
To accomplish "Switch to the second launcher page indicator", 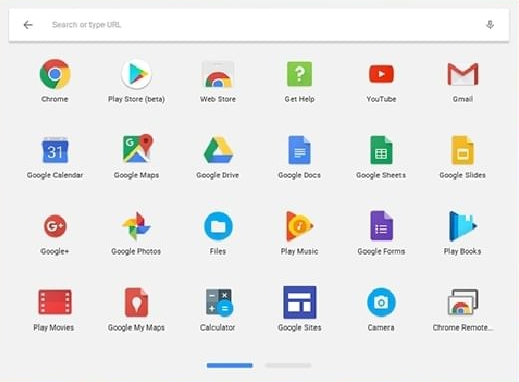I will [288, 365].
